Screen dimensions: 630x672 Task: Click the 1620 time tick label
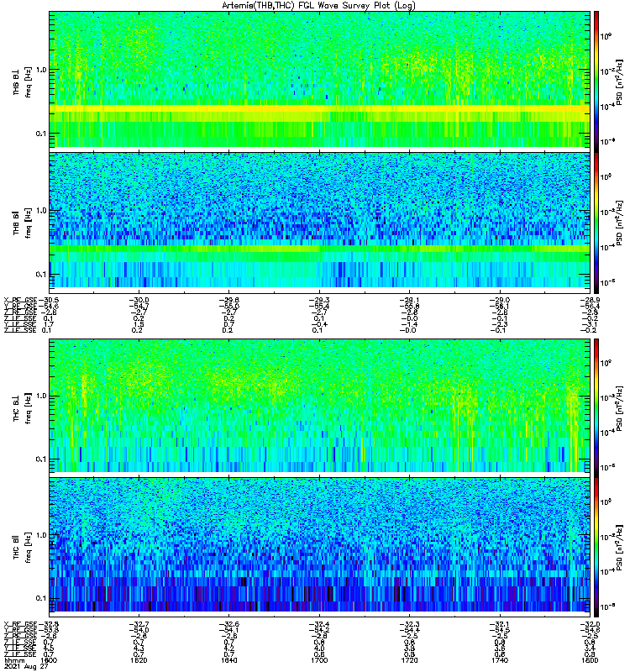tap(139, 660)
